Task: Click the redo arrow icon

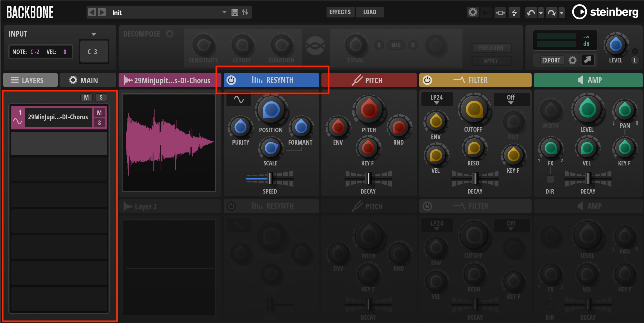Action: pos(552,13)
